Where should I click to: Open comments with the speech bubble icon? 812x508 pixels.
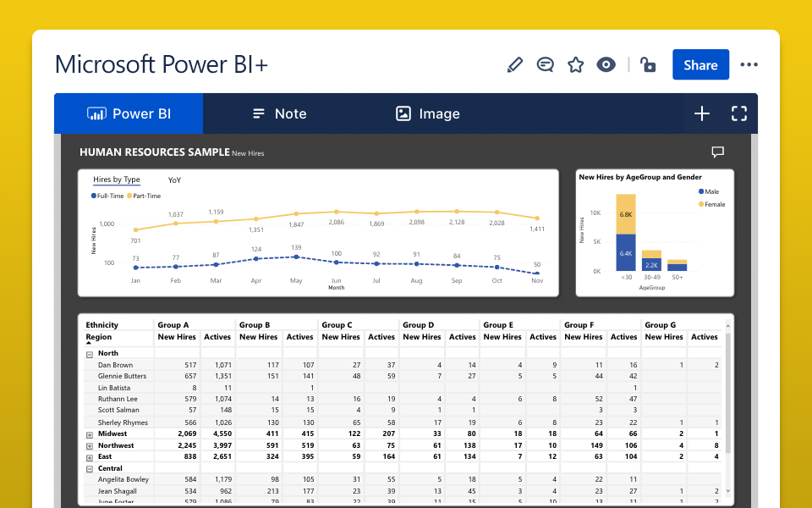[x=545, y=65]
